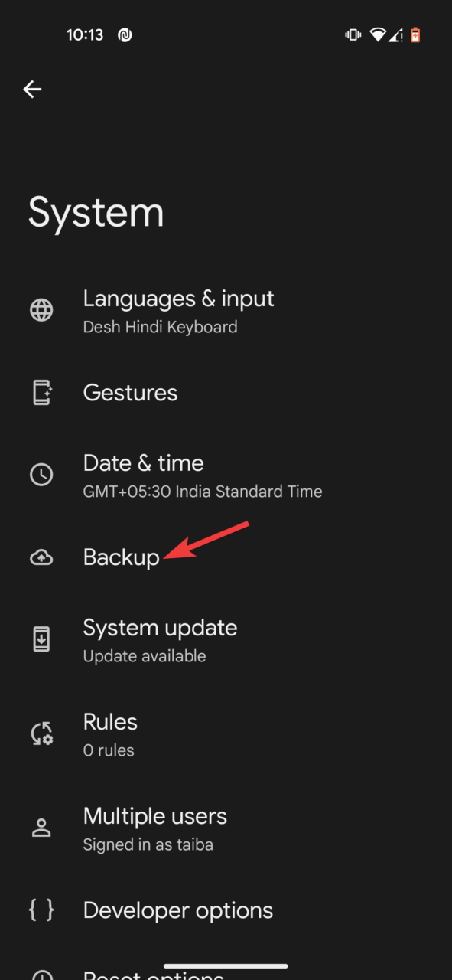This screenshot has width=452, height=980.
Task: Tap the clock showing 10:13
Action: click(86, 34)
